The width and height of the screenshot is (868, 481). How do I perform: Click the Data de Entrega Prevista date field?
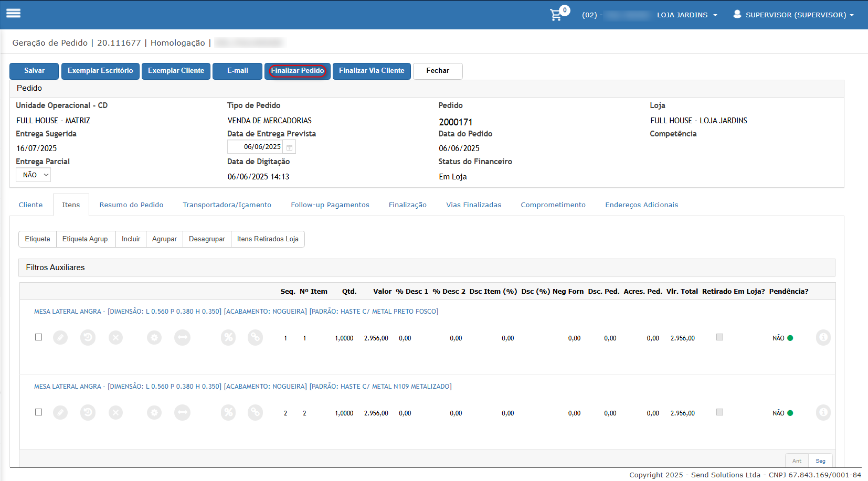point(256,147)
